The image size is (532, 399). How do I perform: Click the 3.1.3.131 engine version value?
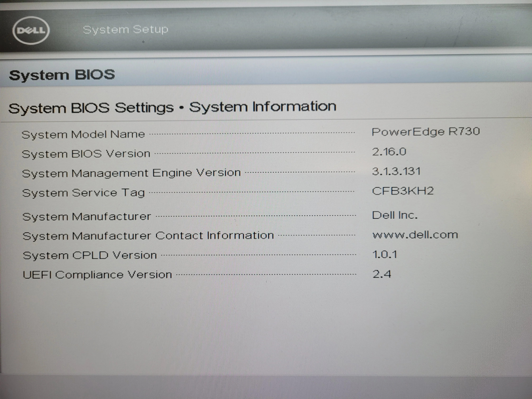[x=396, y=172]
